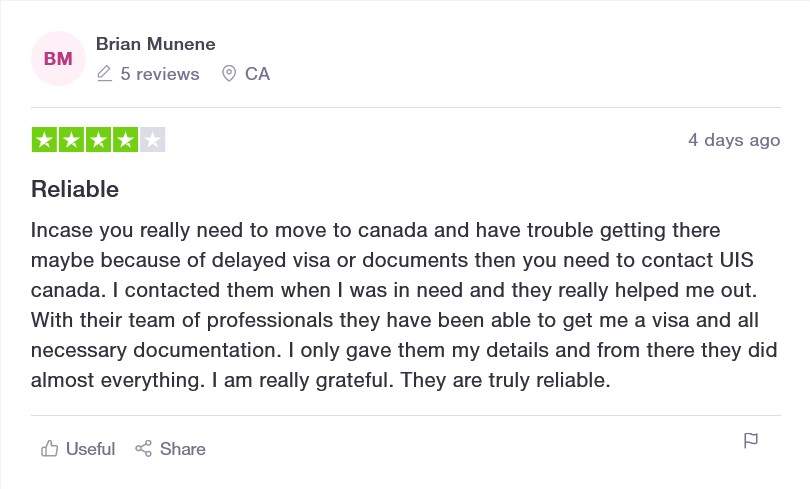Click the second green rating star
The height and width of the screenshot is (489, 810).
click(x=71, y=139)
